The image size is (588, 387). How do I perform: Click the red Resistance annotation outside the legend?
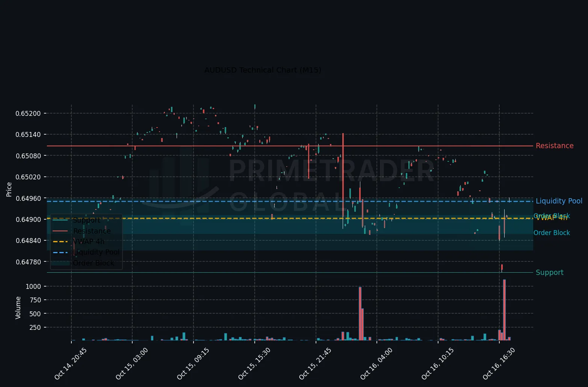click(x=555, y=146)
